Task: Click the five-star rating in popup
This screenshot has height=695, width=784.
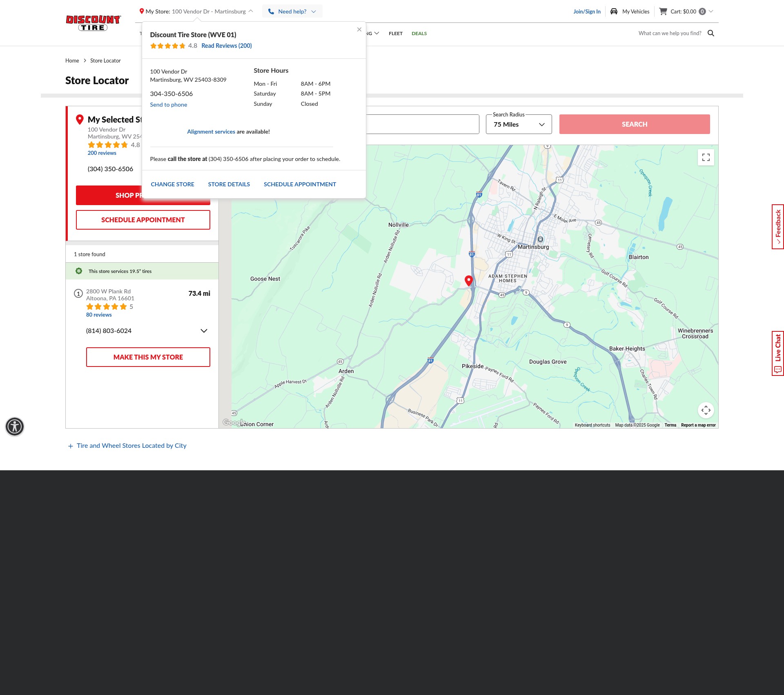Action: point(167,46)
